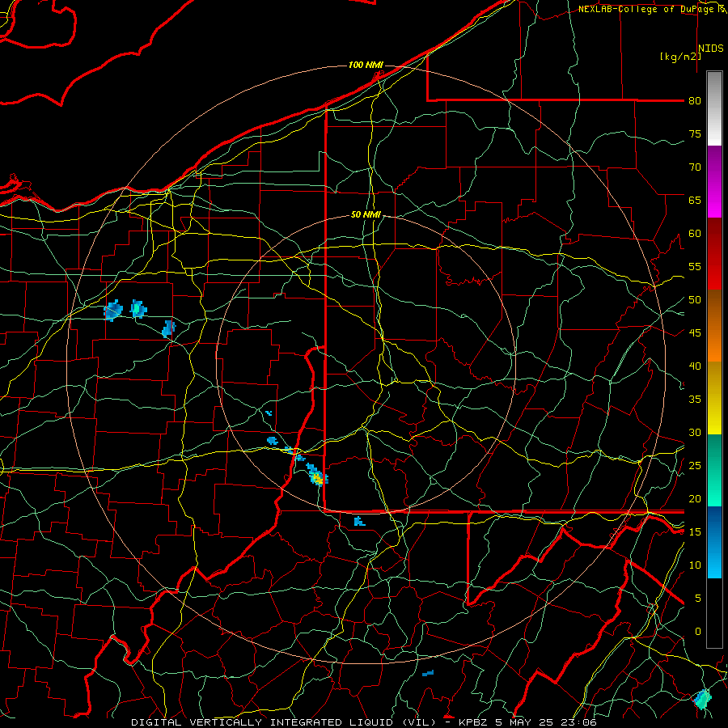Viewport: 728px width, 728px height.
Task: Click the 50 NMI range ring label
Action: tap(366, 214)
